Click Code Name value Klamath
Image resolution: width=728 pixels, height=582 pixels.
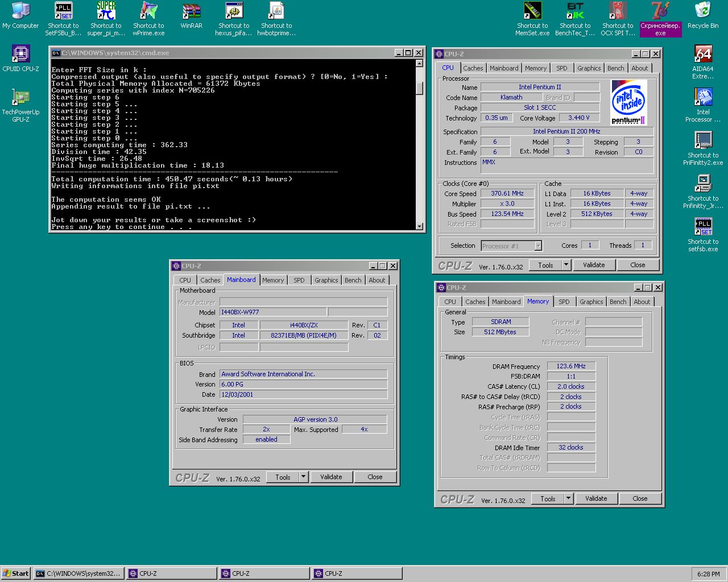511,97
